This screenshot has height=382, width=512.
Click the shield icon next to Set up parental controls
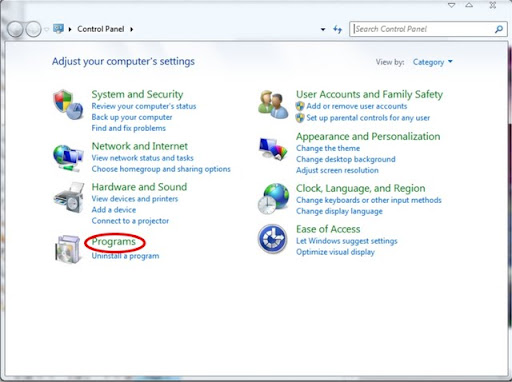click(x=300, y=118)
